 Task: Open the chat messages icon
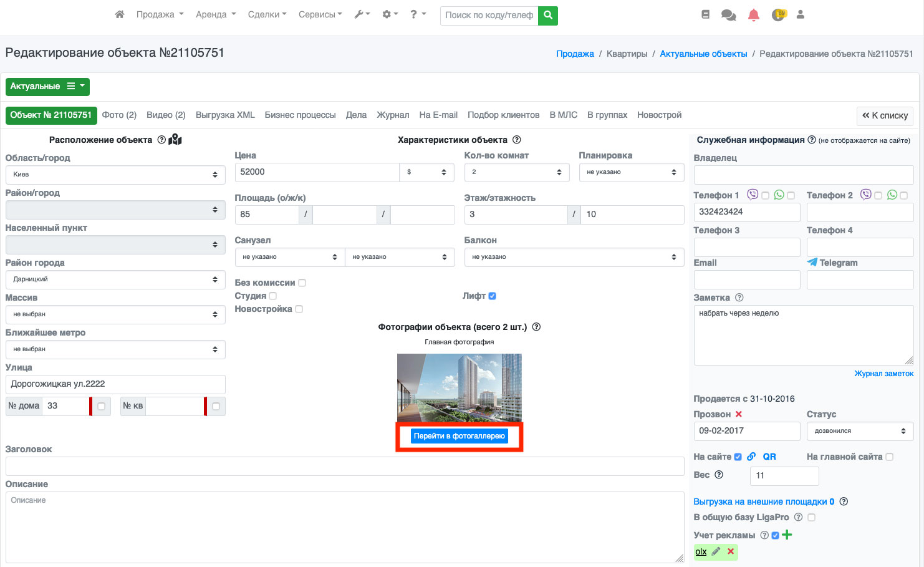point(728,15)
